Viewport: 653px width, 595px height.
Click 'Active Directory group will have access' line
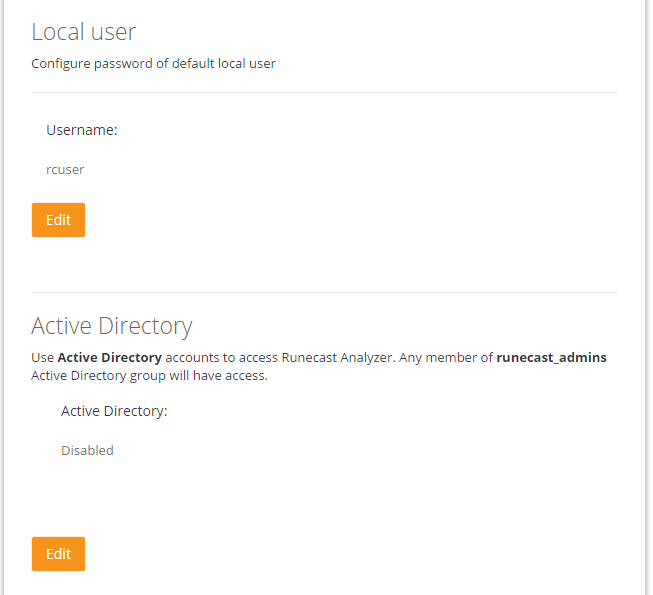pyautogui.click(x=149, y=376)
